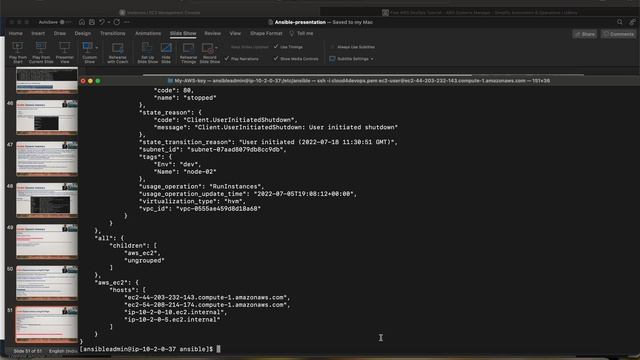Open Presenter View
Viewport: 640px width, 360px height.
[64, 52]
